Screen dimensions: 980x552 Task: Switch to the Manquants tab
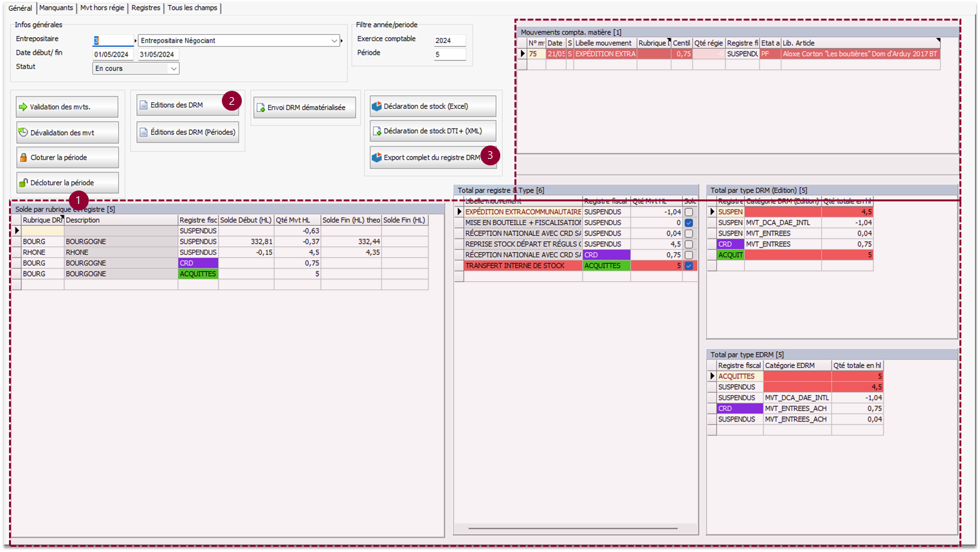56,8
